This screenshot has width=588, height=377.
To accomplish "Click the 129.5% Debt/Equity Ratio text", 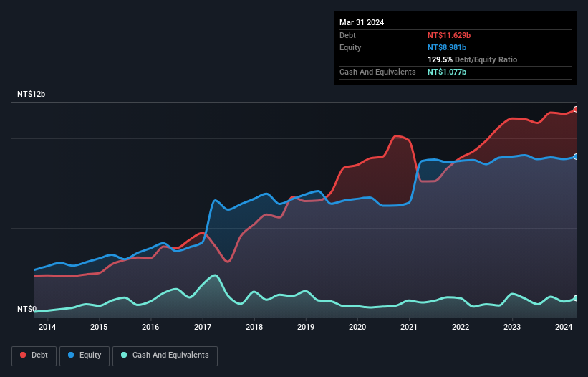I will (x=472, y=59).
